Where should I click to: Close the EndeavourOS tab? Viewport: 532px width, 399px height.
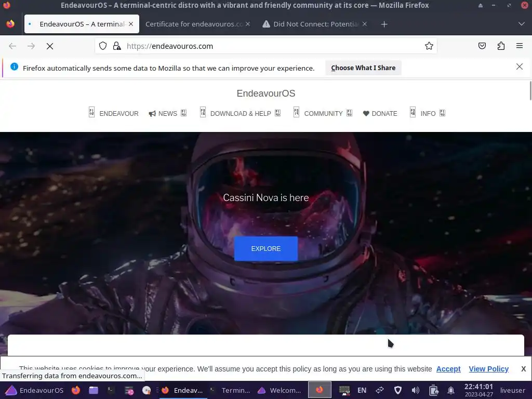coord(131,24)
